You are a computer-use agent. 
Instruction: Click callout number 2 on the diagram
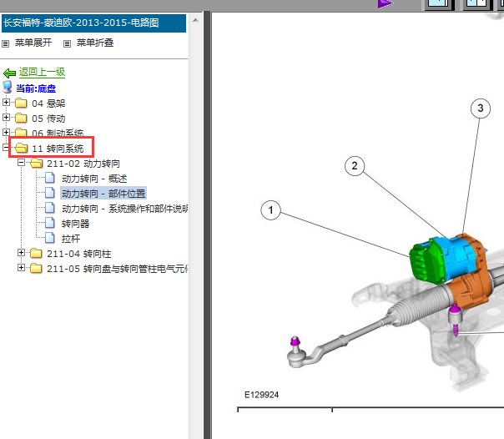(355, 167)
